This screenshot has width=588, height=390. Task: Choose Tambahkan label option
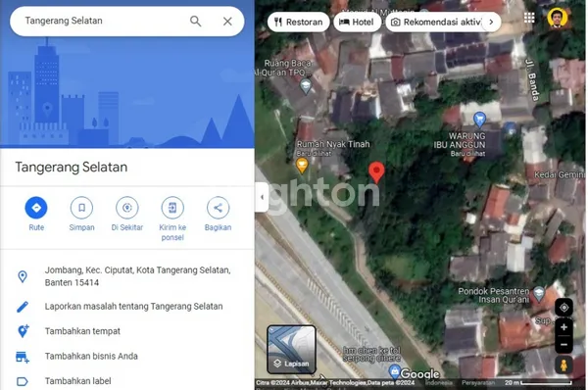pos(78,381)
